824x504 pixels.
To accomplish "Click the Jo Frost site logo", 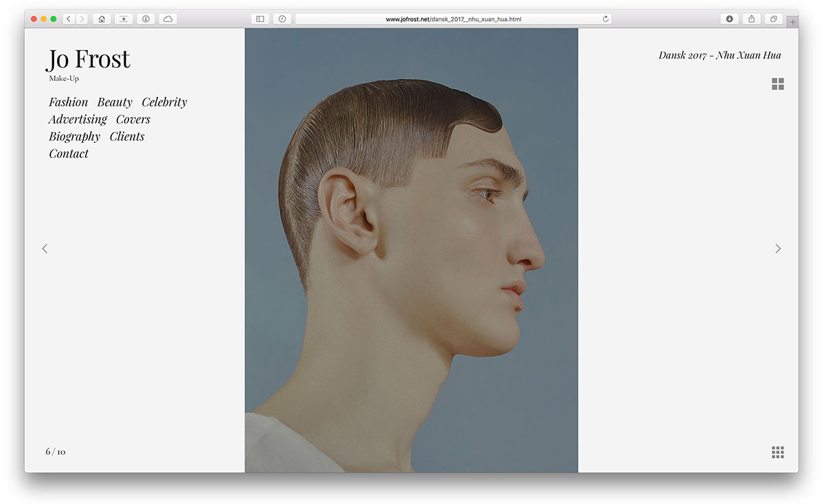I will pyautogui.click(x=89, y=59).
